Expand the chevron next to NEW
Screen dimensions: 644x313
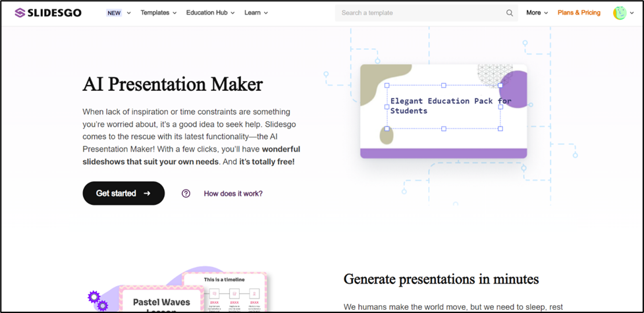tap(128, 13)
